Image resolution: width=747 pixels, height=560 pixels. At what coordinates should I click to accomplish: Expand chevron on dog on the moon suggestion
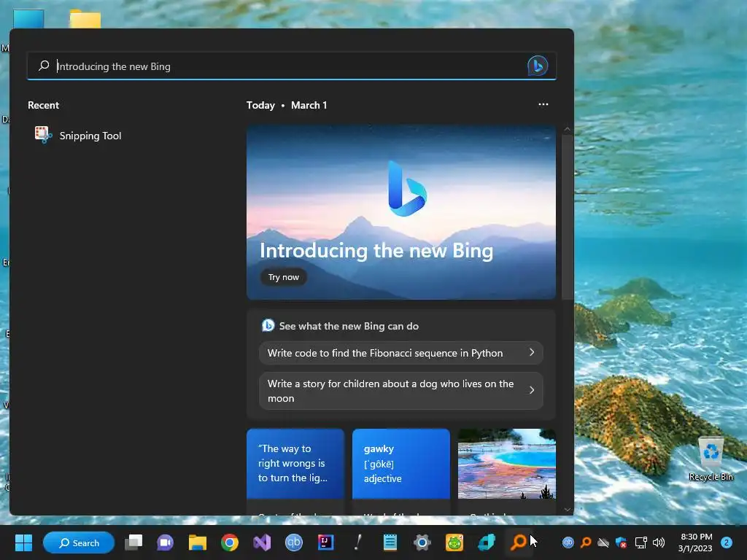point(532,390)
